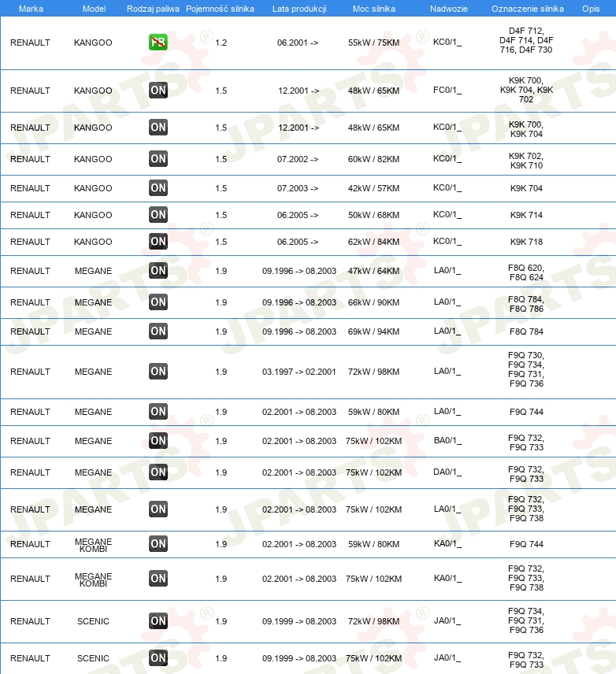Click ON icon in Megane Kombi 75kW / 102KM row
The width and height of the screenshot is (616, 674).
158,578
